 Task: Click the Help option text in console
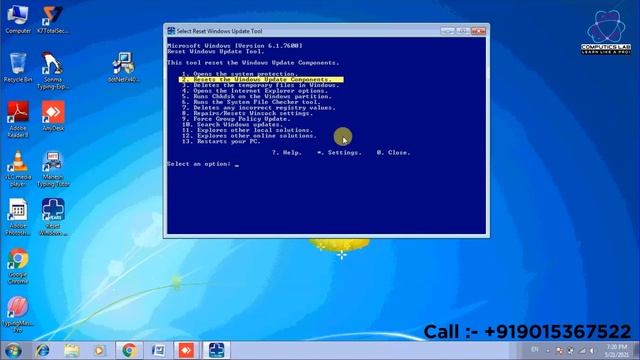pyautogui.click(x=287, y=153)
